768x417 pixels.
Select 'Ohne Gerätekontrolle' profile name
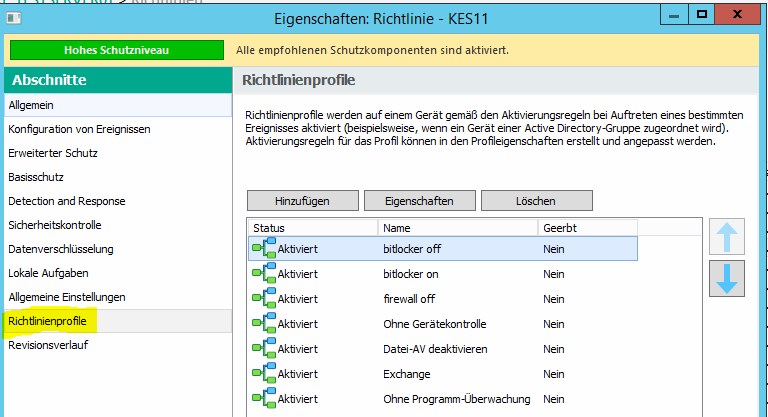(x=434, y=324)
